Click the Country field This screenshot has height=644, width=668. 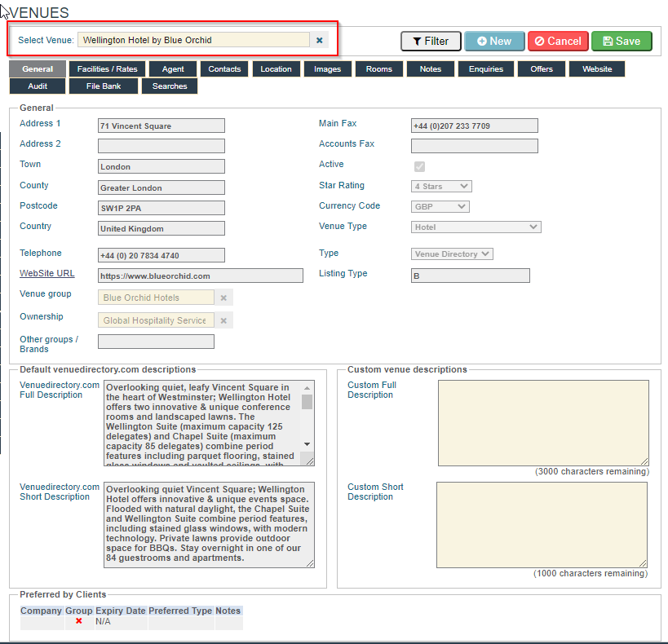161,229
